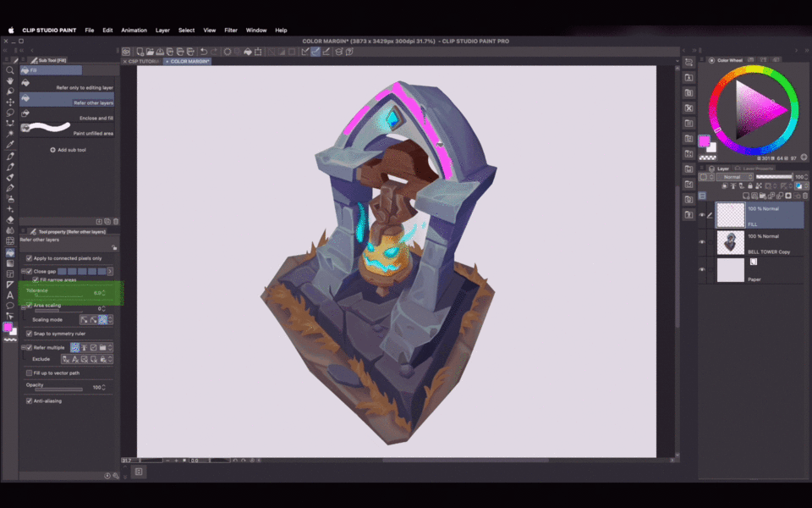The width and height of the screenshot is (812, 508).
Task: Click Lock layer padlock icon
Action: 750,185
